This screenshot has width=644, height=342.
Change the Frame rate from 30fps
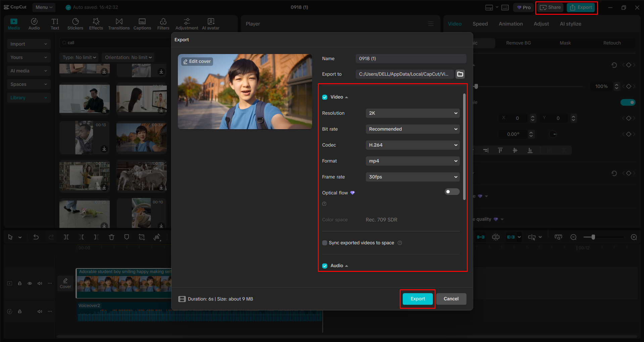[412, 177]
